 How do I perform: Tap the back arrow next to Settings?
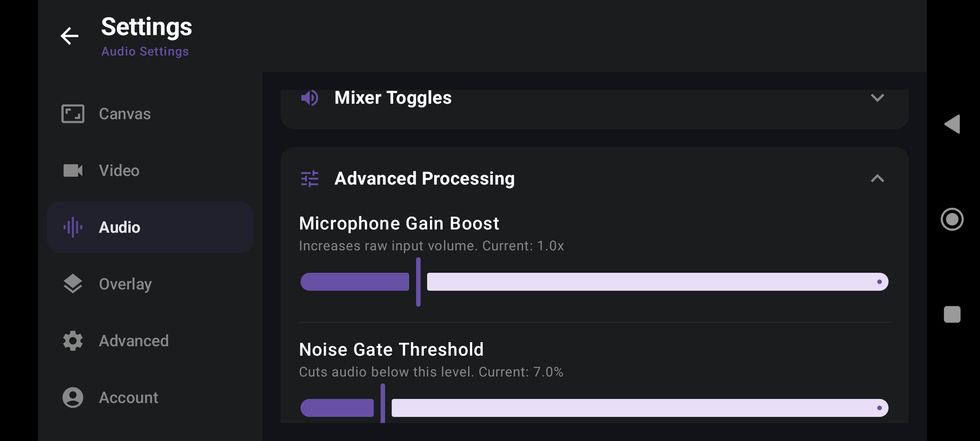69,36
